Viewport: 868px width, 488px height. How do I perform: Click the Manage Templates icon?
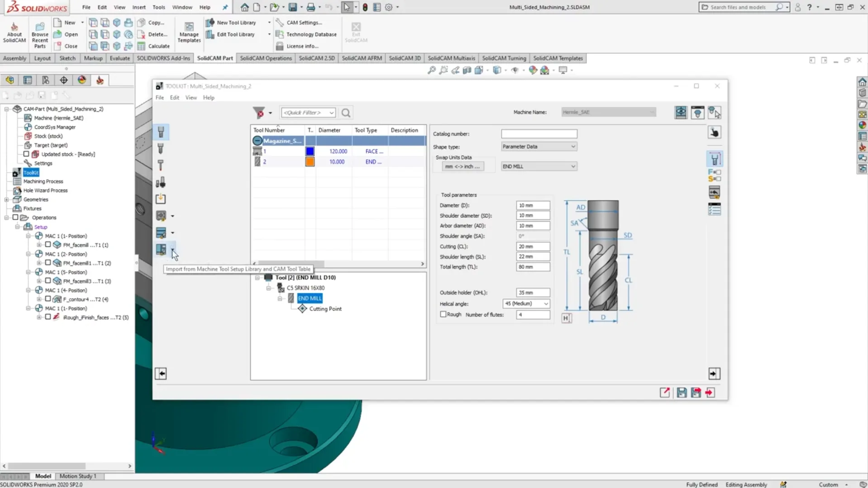[189, 27]
